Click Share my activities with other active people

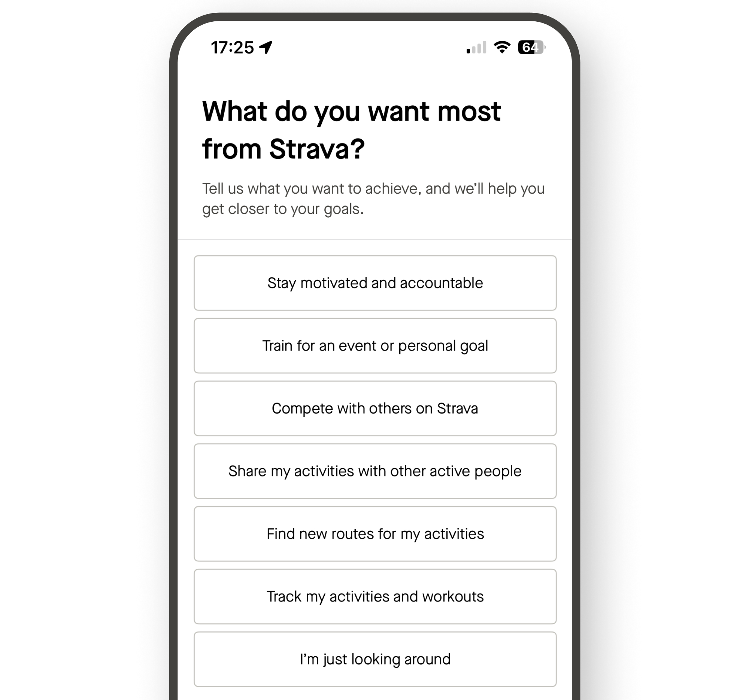tap(376, 470)
